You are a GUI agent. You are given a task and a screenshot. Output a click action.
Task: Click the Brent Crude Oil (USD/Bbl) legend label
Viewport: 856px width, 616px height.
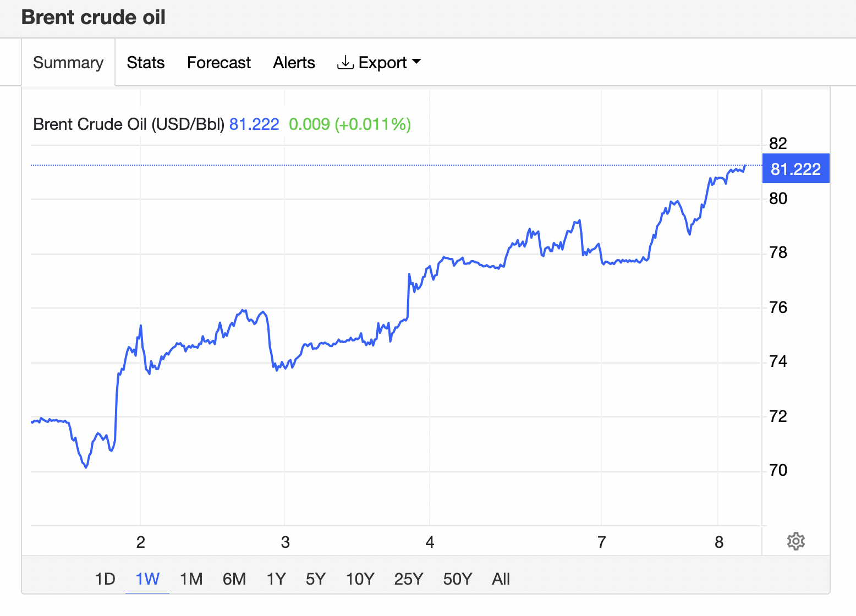tap(129, 124)
